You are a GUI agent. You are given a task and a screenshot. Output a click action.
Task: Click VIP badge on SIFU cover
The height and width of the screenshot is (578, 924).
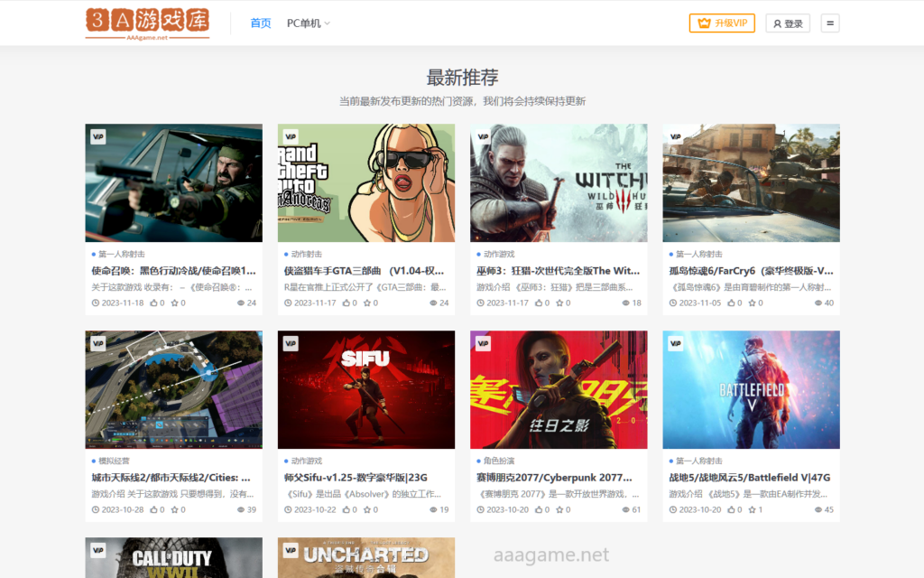click(291, 343)
